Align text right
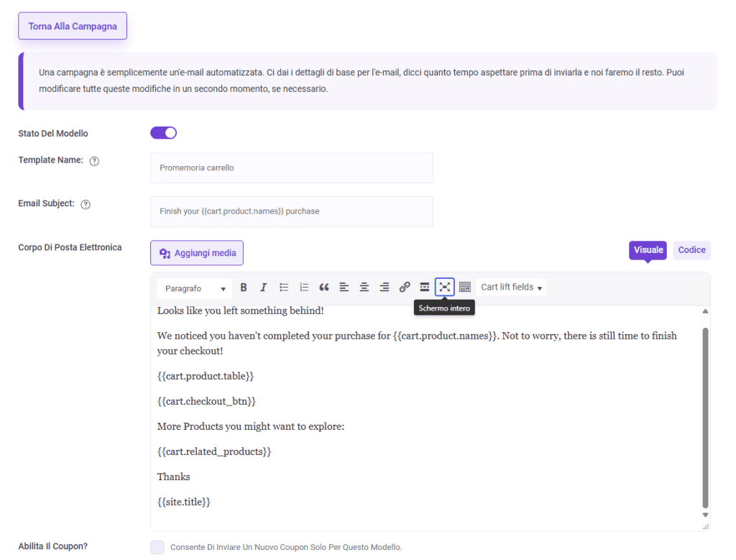This screenshot has width=736, height=560. coord(385,288)
